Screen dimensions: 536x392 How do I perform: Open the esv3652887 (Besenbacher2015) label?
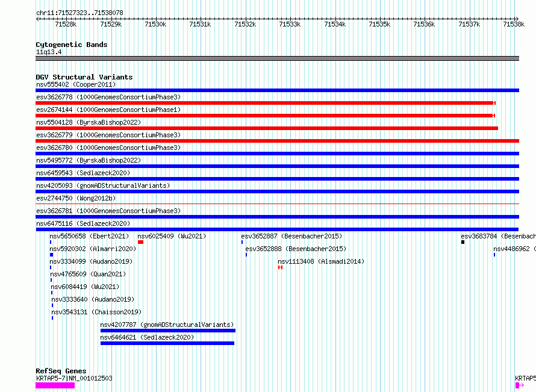tap(291, 236)
